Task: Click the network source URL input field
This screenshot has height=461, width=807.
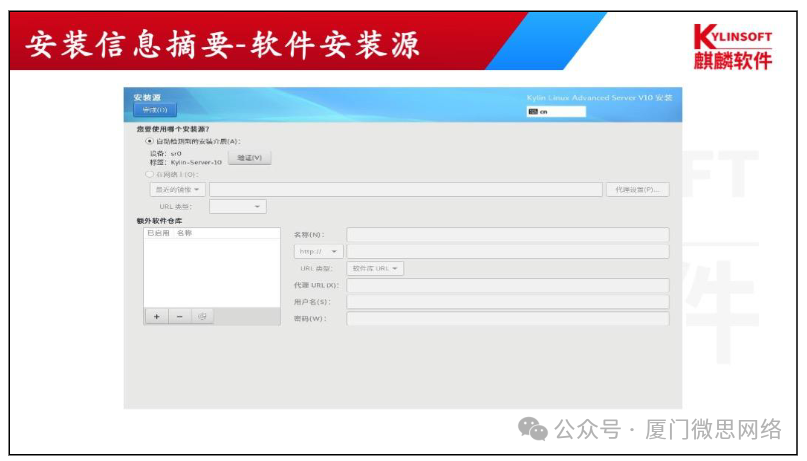Action: [x=406, y=190]
